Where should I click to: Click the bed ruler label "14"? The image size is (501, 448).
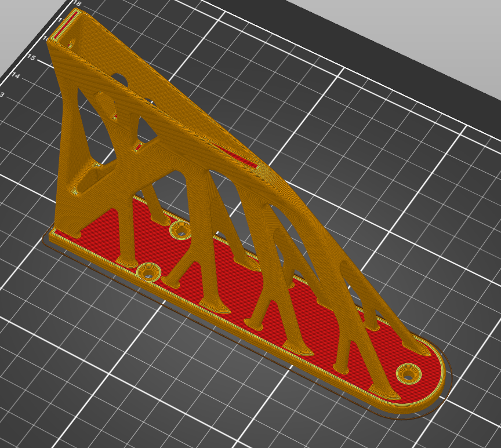(x=15, y=76)
